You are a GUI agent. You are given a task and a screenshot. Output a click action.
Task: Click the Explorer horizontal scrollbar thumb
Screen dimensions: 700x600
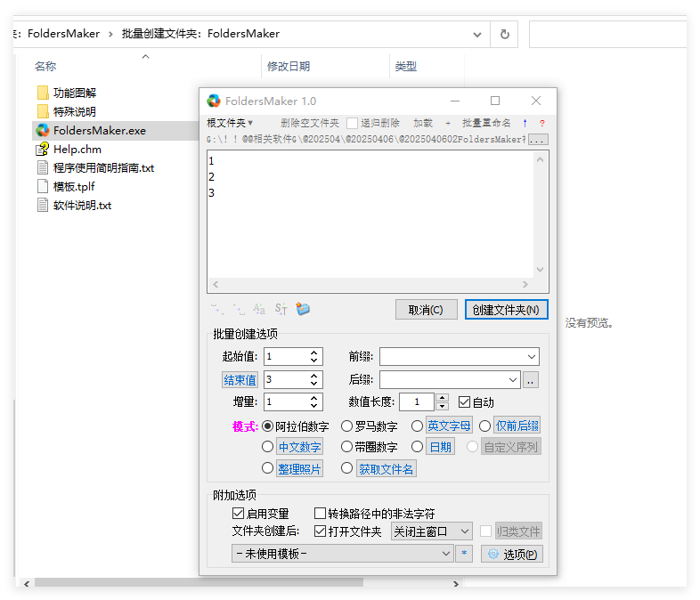199,583
